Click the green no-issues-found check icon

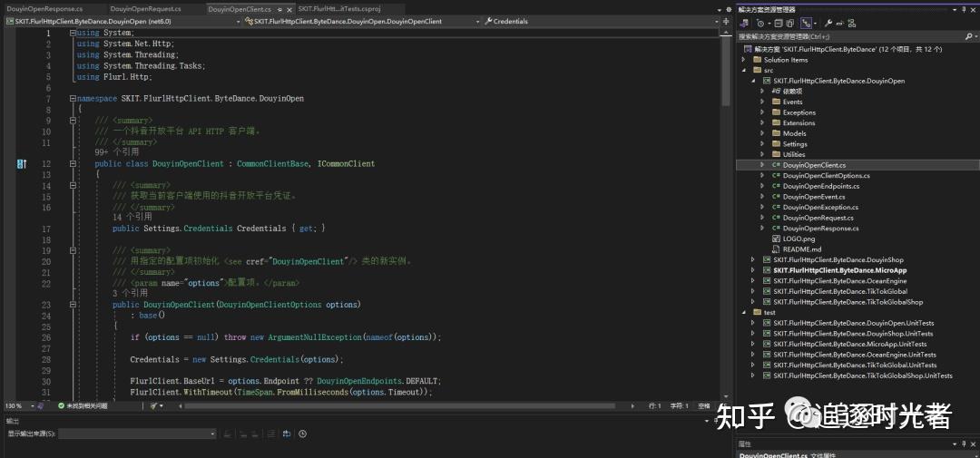coord(62,406)
